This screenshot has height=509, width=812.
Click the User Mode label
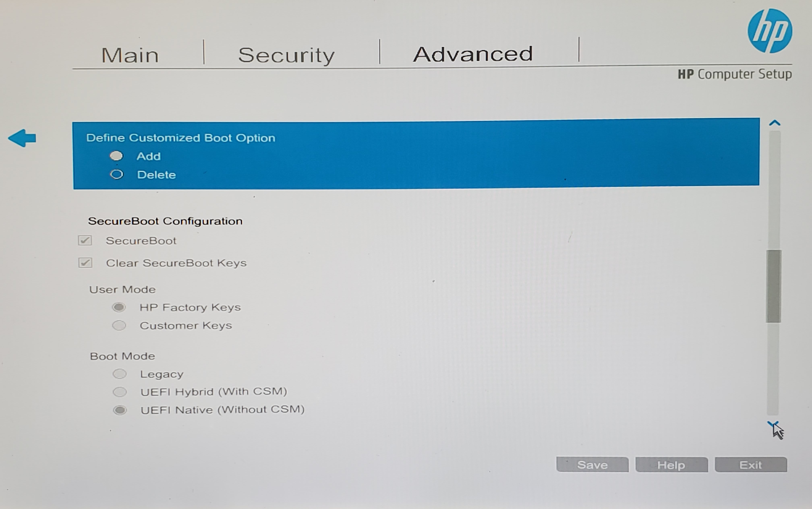point(123,289)
